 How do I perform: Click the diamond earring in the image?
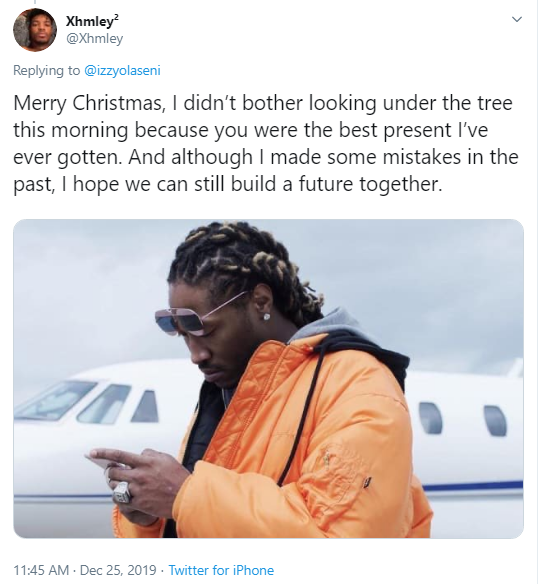tap(267, 317)
